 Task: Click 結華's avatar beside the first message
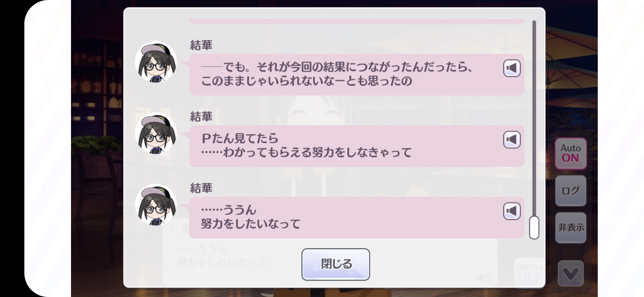[156, 62]
